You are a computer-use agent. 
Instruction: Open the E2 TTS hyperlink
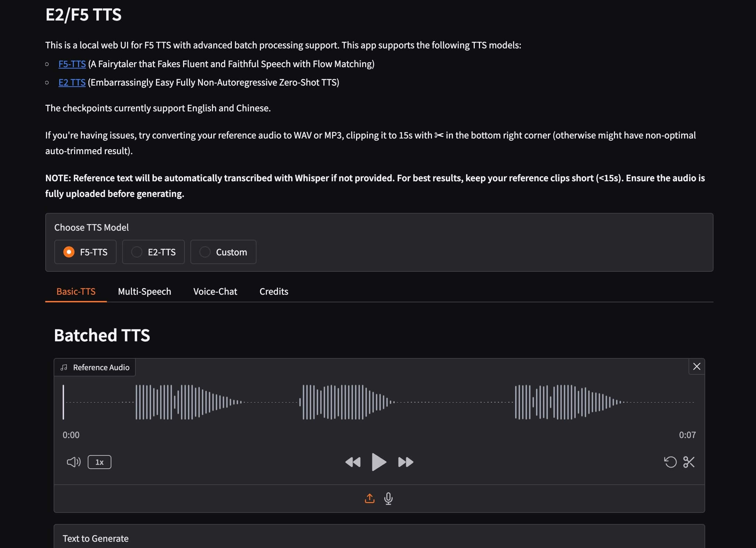[x=72, y=82]
